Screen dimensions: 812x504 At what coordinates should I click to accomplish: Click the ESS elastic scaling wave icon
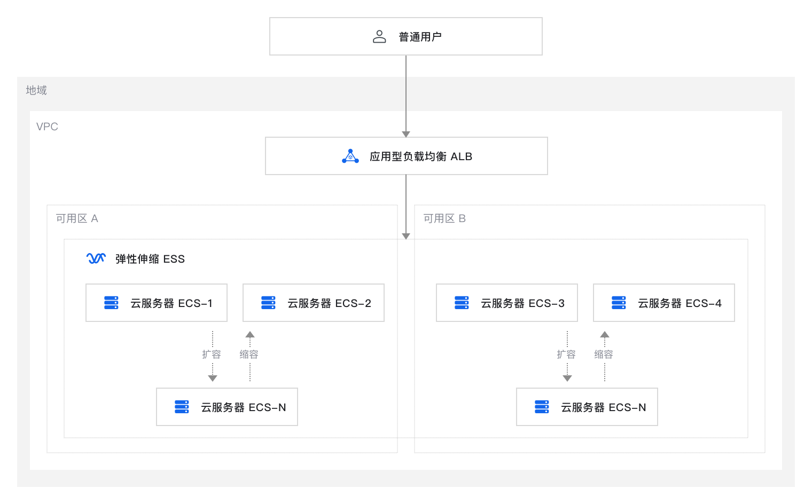(96, 258)
